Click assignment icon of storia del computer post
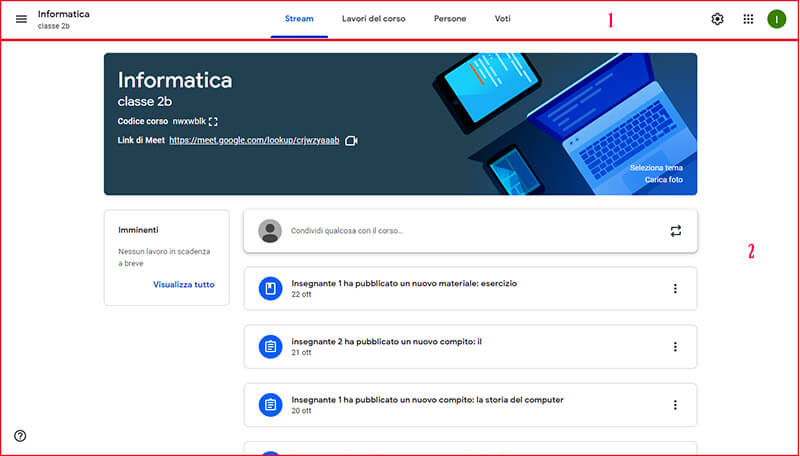This screenshot has height=456, width=800. click(x=270, y=405)
